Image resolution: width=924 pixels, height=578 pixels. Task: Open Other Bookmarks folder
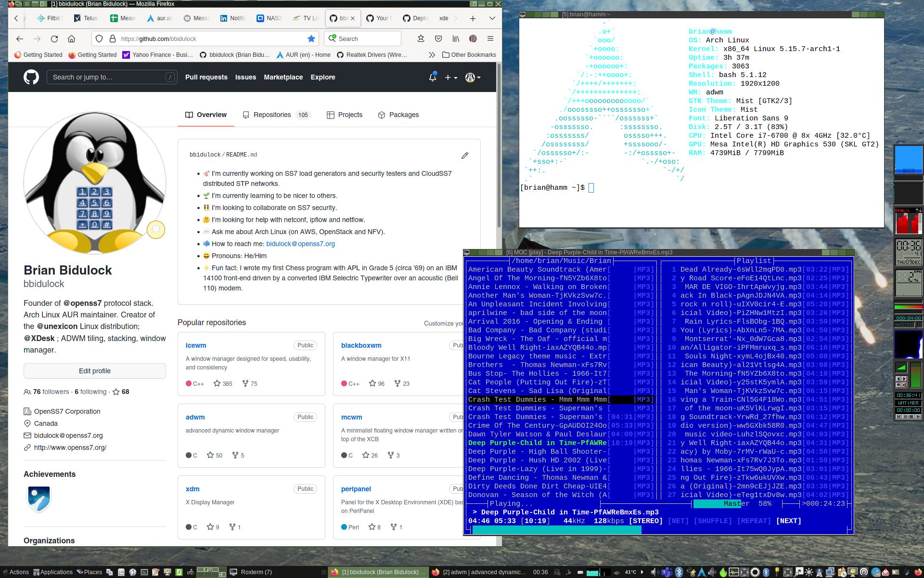469,55
